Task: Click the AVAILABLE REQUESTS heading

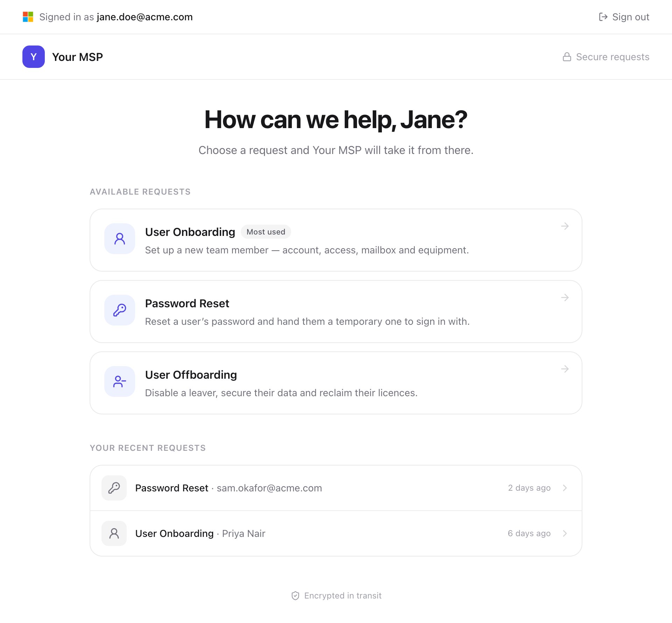Action: (x=140, y=192)
